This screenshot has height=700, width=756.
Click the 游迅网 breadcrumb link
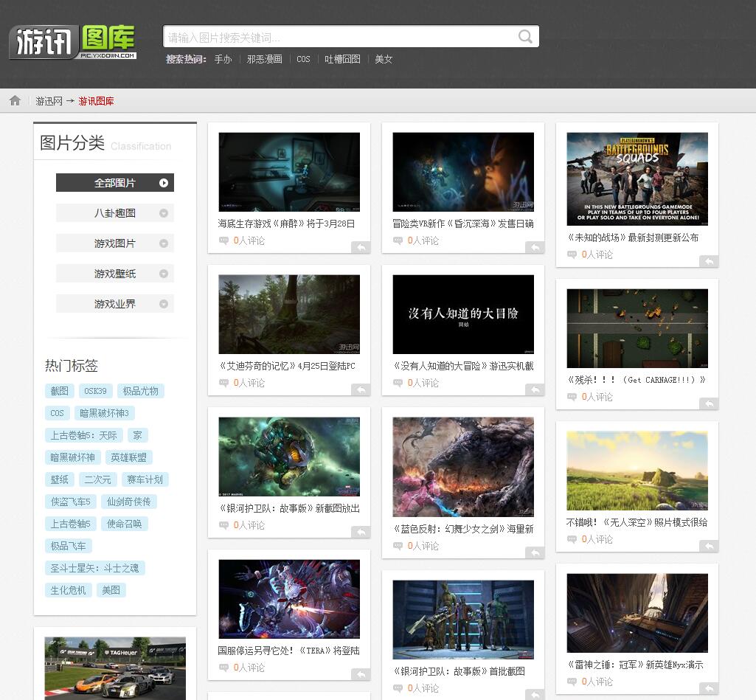(49, 101)
